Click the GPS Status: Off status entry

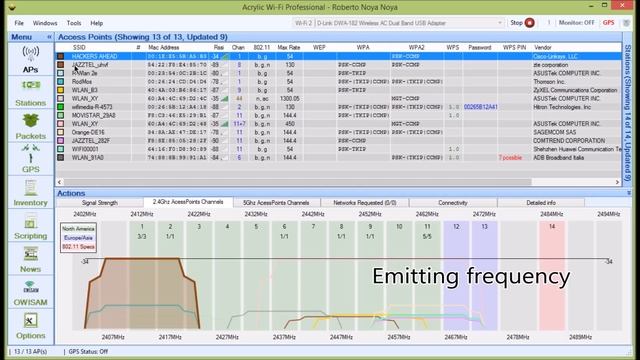88,351
